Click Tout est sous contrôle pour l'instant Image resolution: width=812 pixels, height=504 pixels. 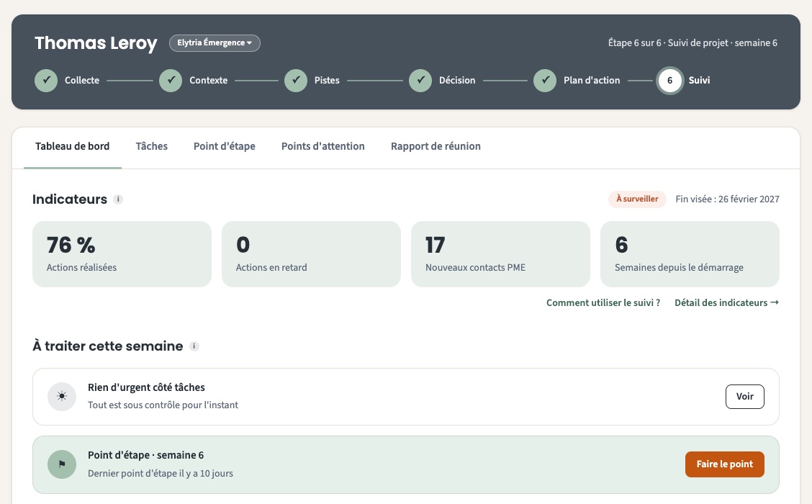163,405
